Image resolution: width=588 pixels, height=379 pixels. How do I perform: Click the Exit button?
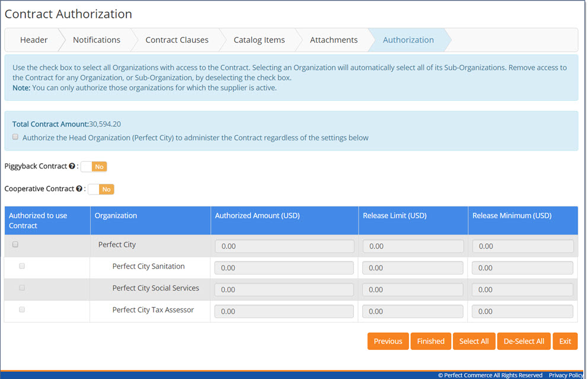[x=565, y=341]
